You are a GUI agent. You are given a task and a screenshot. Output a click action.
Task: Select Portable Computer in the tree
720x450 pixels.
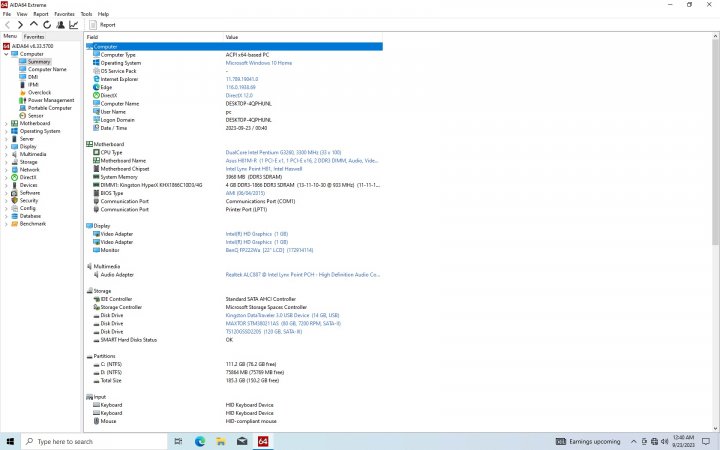[50, 108]
